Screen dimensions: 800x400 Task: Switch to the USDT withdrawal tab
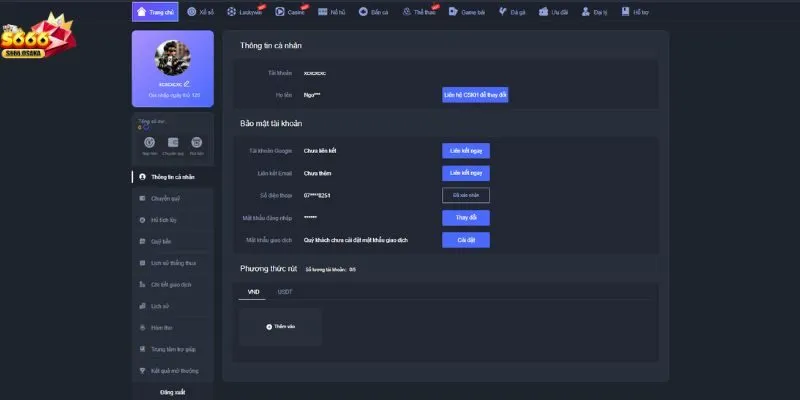click(285, 291)
